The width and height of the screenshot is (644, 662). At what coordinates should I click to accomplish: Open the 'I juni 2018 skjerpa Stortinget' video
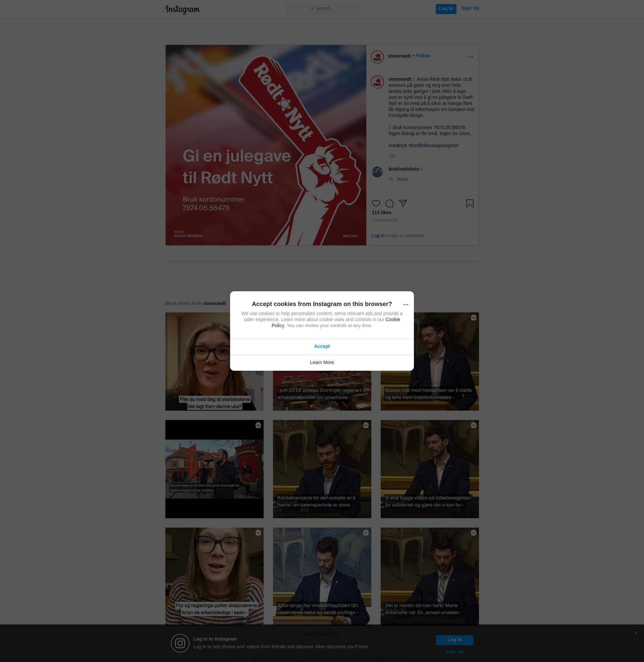[x=322, y=390]
